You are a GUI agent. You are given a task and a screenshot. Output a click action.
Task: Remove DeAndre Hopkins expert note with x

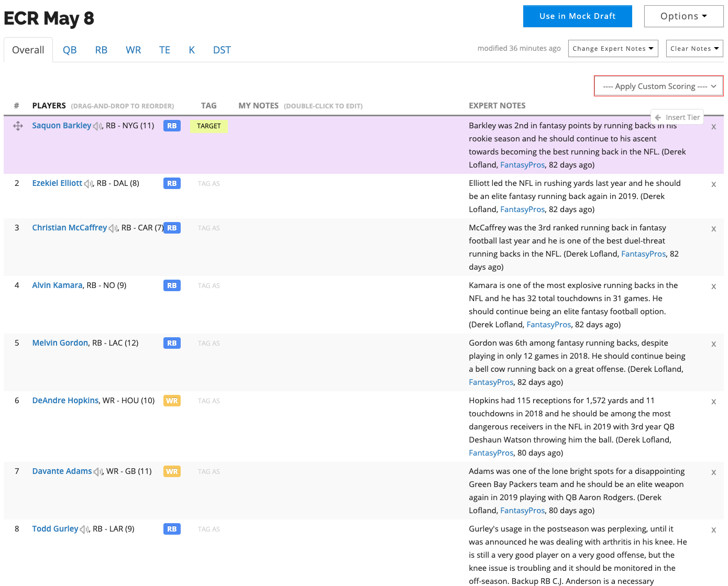point(713,402)
